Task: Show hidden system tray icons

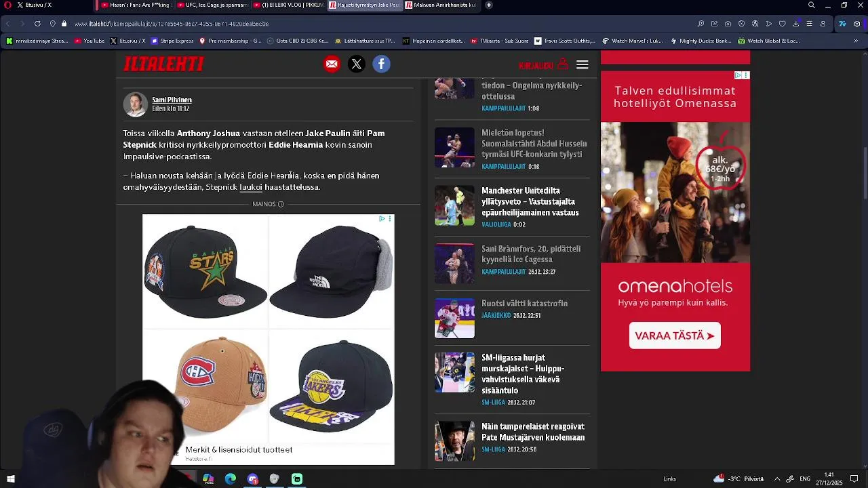Action: (x=777, y=479)
